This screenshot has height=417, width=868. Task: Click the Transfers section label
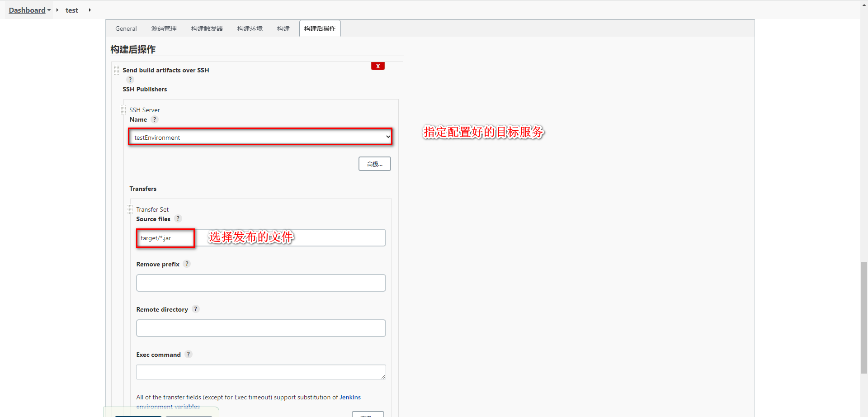pyautogui.click(x=143, y=189)
